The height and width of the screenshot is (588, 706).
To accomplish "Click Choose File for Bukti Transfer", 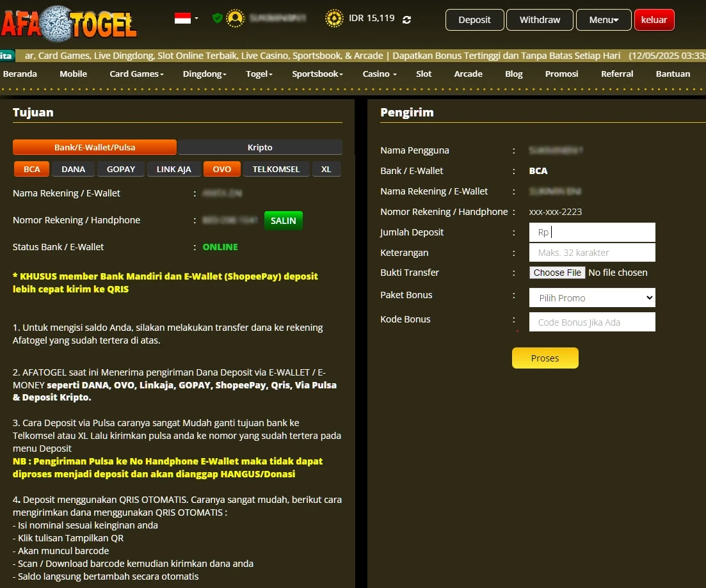I will click(558, 273).
